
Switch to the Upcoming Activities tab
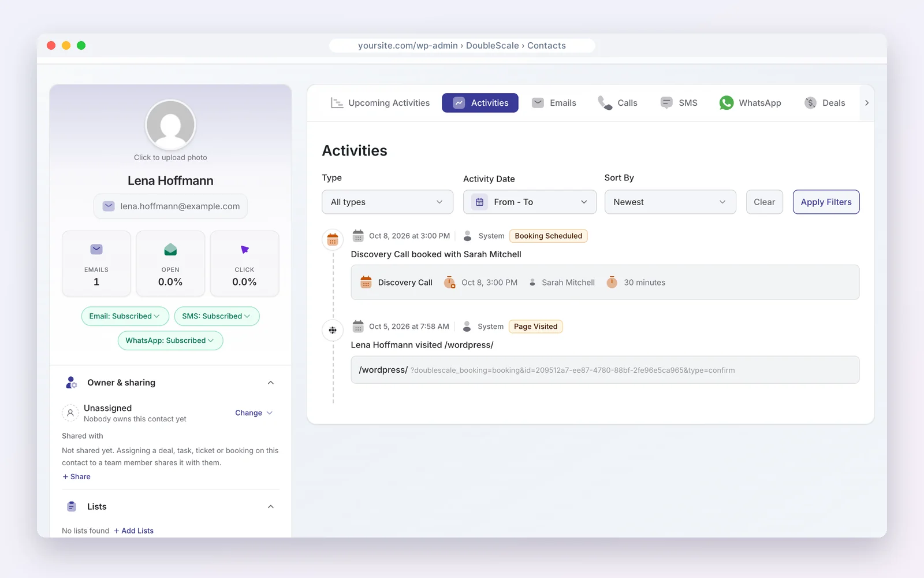click(381, 103)
